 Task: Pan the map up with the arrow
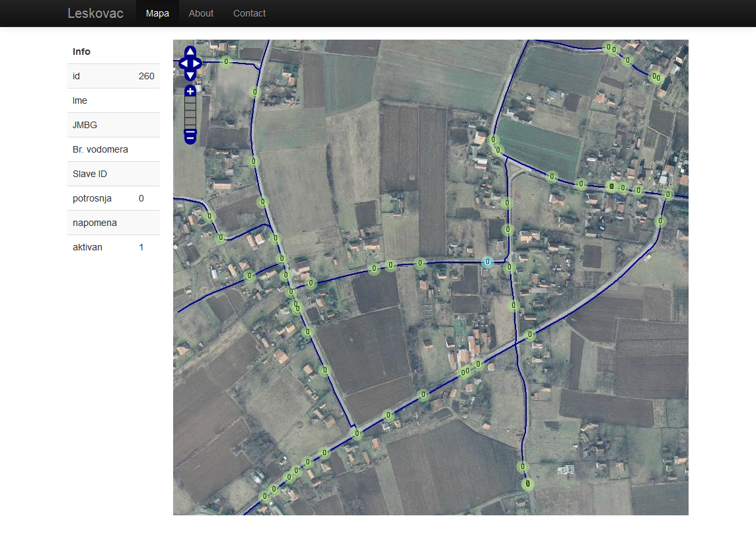(x=190, y=52)
